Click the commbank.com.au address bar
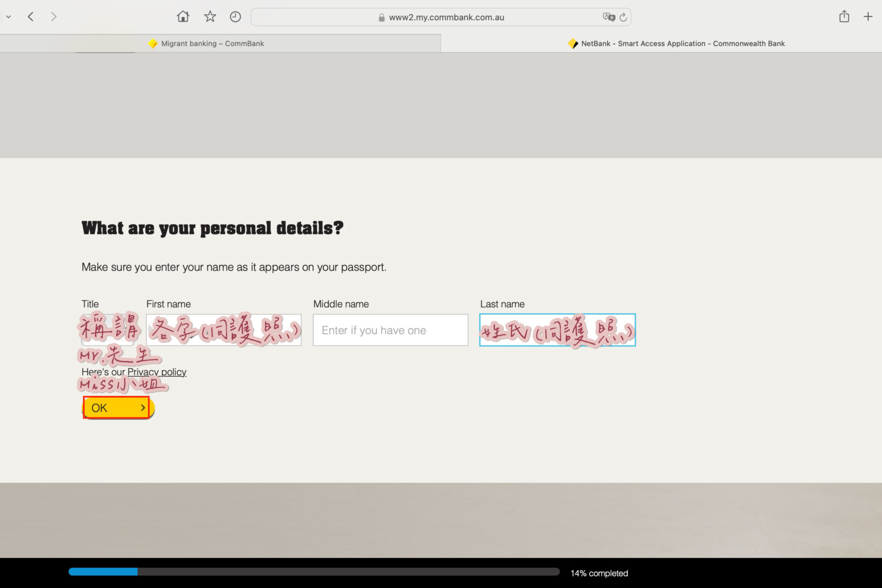The image size is (882, 588). point(446,17)
